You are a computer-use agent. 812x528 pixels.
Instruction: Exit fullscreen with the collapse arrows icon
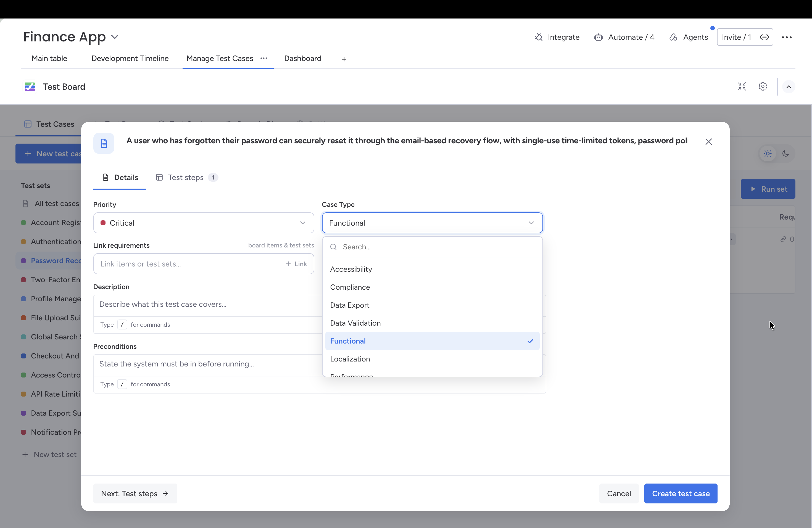click(742, 87)
